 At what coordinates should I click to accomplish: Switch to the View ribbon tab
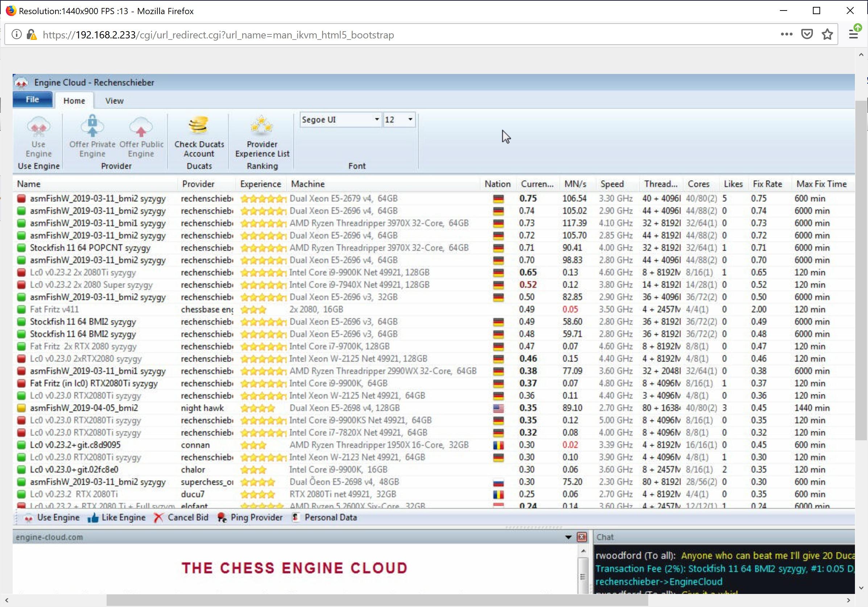click(x=114, y=101)
